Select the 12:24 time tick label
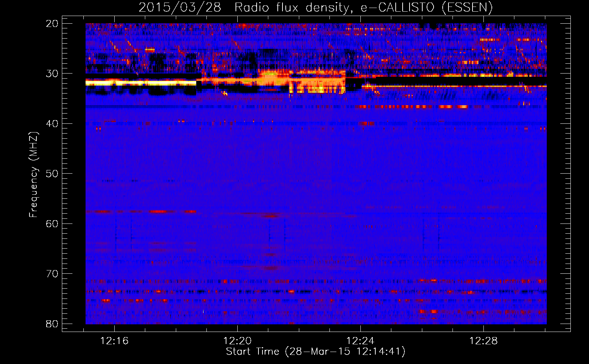Screen dimensions: 589x364 [360, 341]
